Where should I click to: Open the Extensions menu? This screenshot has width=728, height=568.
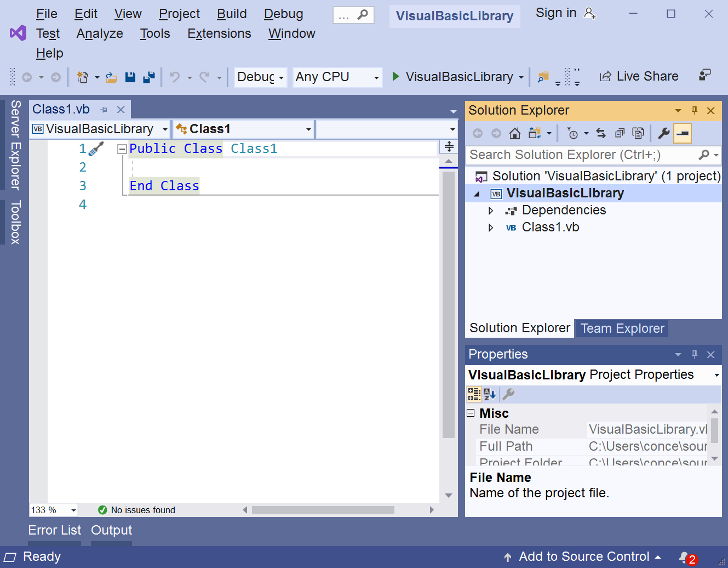click(219, 33)
